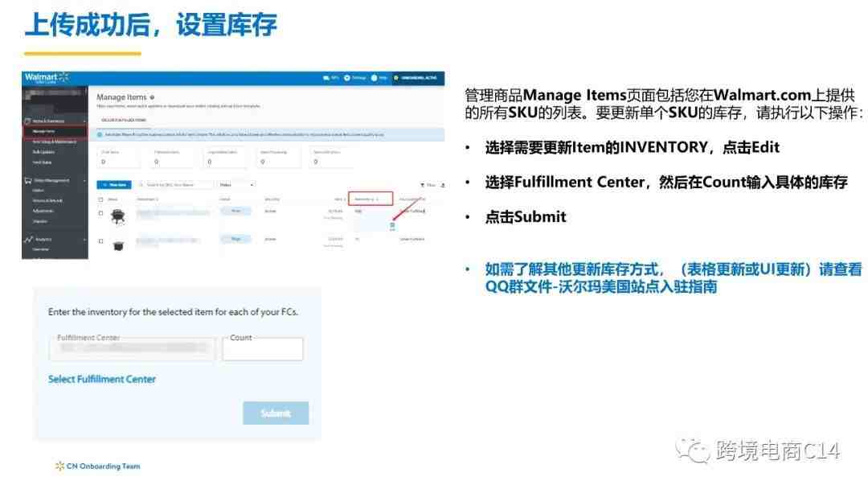Click the Analytics chart icon in sidebar
Viewport: 868px width, 489px height.
28,239
